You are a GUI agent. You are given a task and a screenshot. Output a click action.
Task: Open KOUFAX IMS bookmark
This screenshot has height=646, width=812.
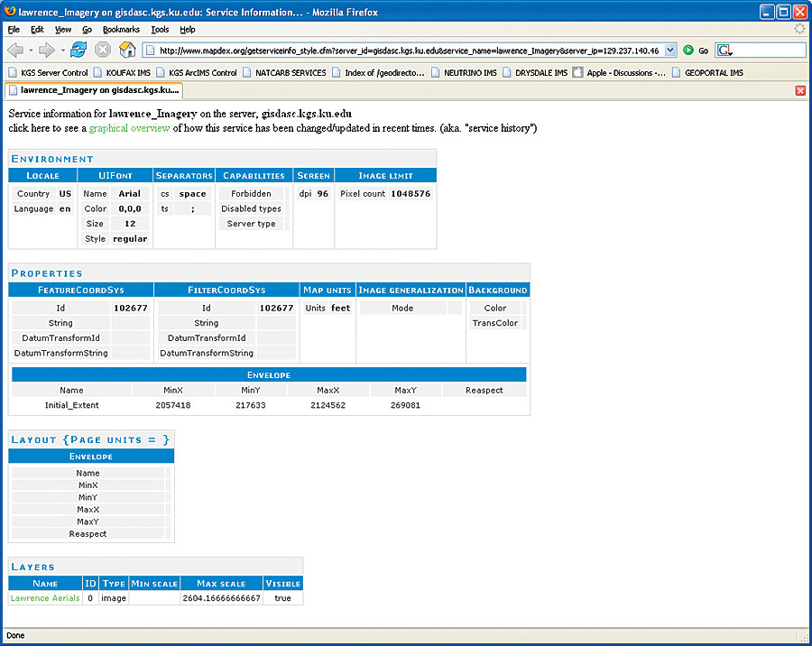122,73
